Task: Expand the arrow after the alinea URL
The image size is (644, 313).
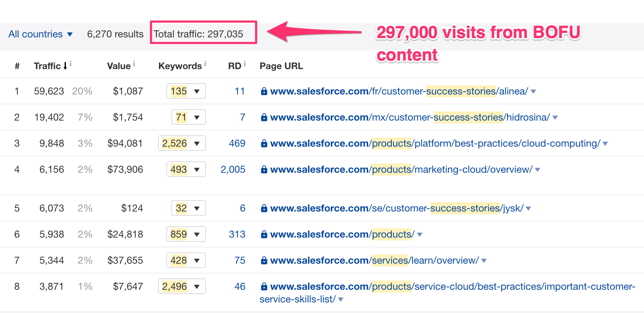Action: tap(533, 92)
